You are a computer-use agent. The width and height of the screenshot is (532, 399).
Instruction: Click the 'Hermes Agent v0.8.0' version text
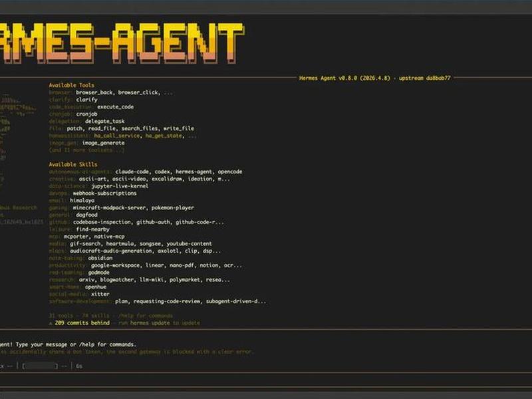click(x=328, y=78)
